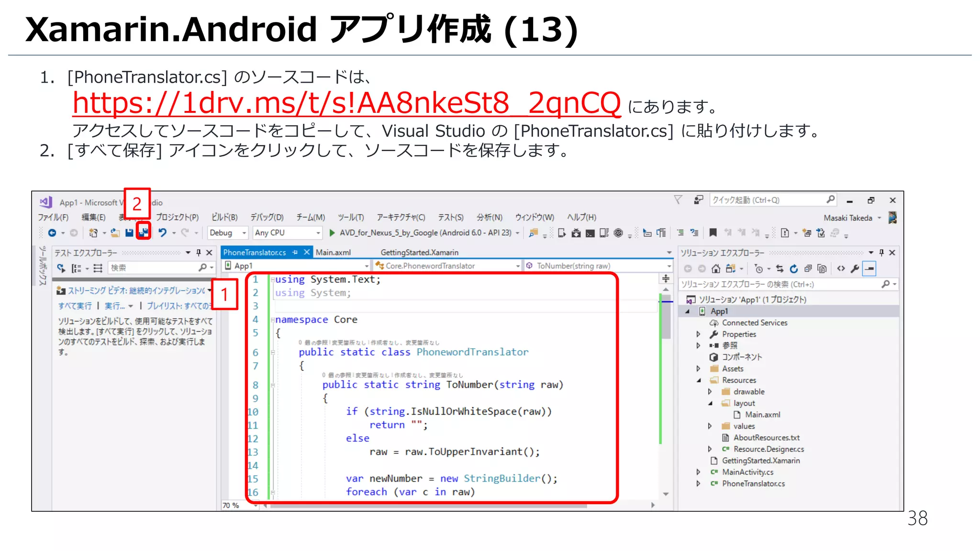Screen dimensions: 980x551
Task: Open the Debug configuration dropdown
Action: pyautogui.click(x=228, y=232)
